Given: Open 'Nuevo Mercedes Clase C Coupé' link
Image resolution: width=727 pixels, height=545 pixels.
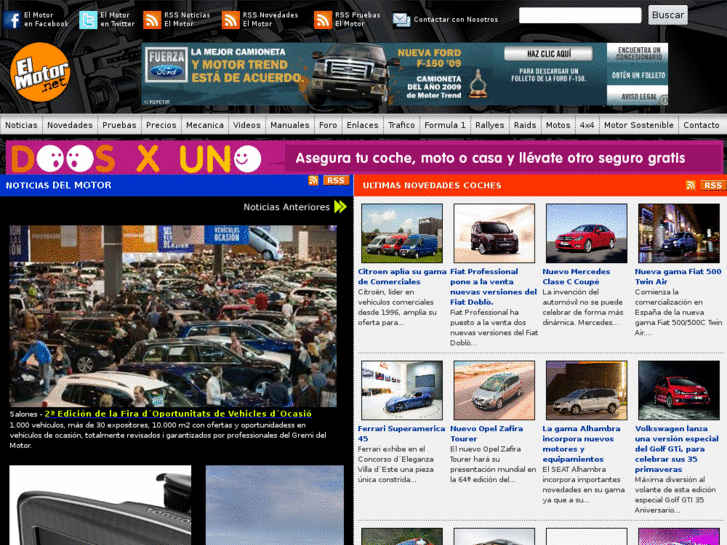Looking at the screenshot, I should (x=576, y=276).
